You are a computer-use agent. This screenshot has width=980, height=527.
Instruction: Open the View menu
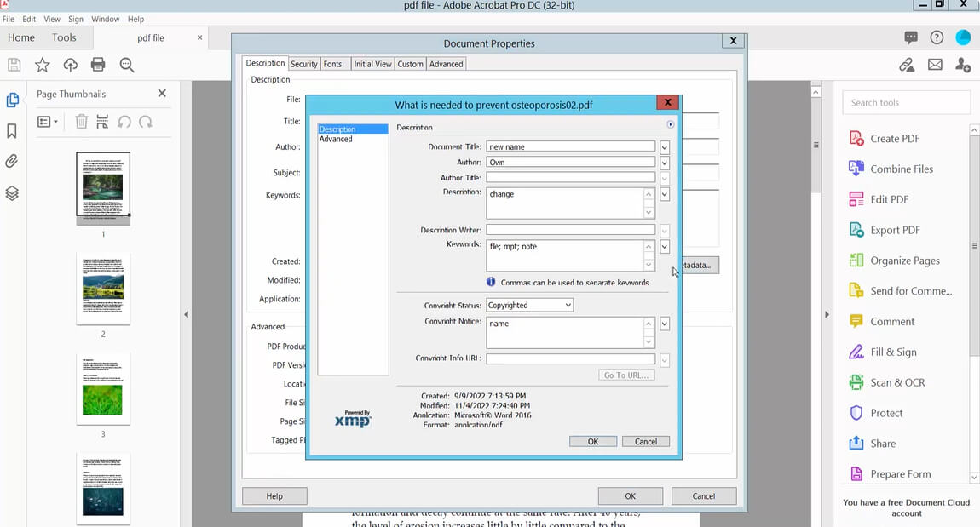coord(51,19)
